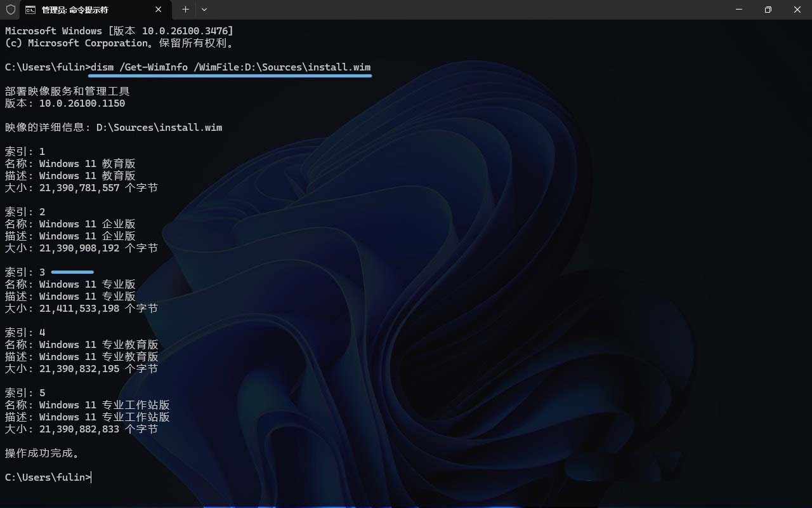This screenshot has height=508, width=812.
Task: Minimize the terminal window
Action: point(739,10)
